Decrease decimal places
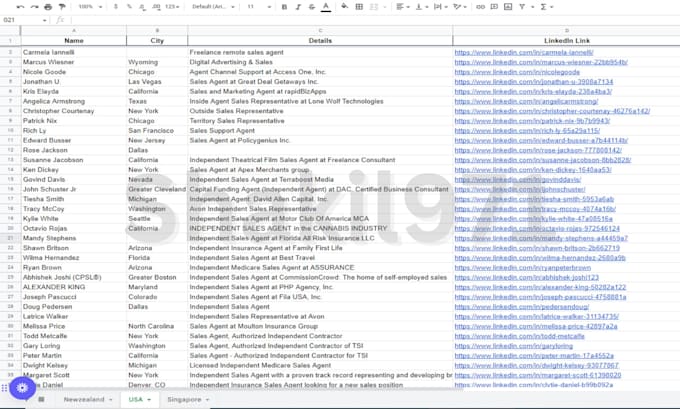Viewport: 680px width, 409px height. pyautogui.click(x=143, y=7)
